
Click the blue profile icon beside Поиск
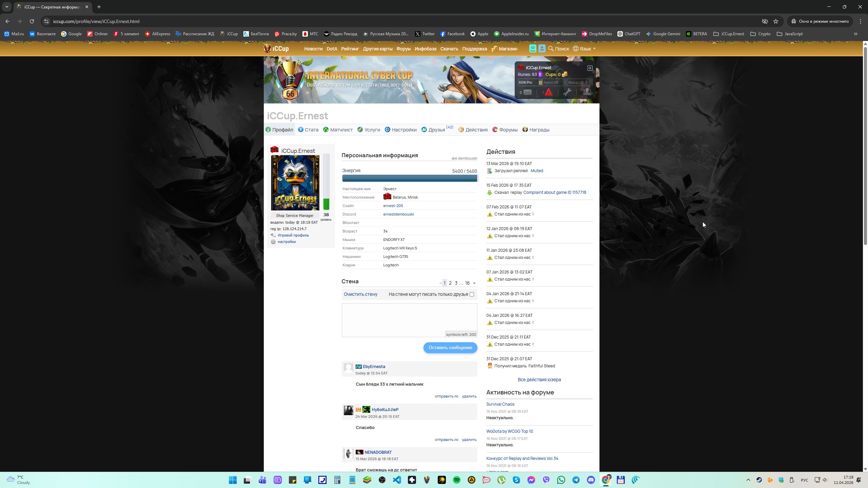tap(542, 49)
